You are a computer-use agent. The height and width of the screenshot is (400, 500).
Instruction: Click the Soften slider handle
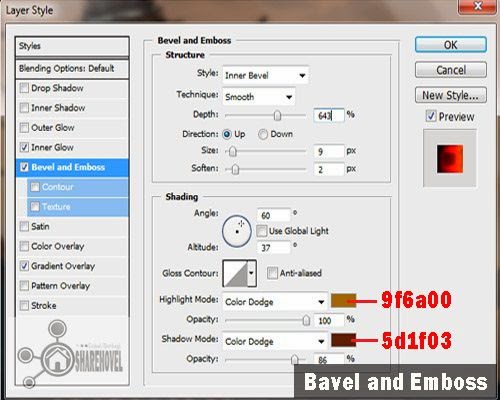click(x=235, y=169)
